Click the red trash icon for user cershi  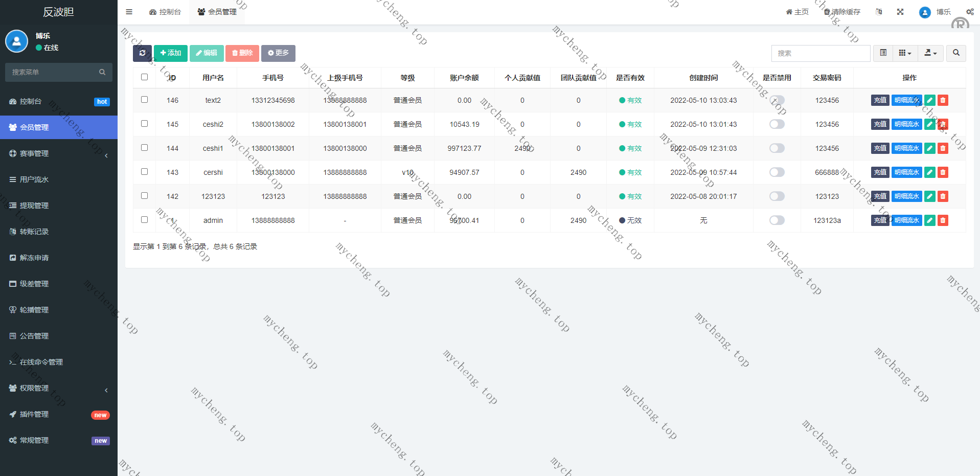click(x=943, y=172)
